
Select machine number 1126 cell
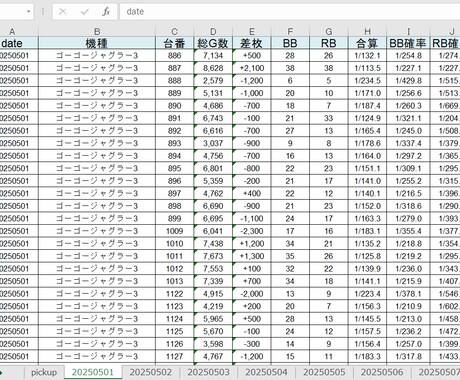pos(174,344)
